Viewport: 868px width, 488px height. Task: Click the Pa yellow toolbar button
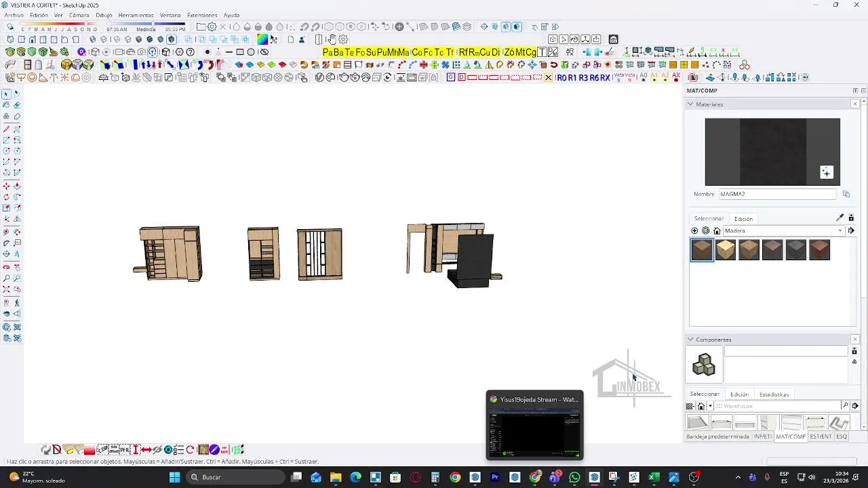pyautogui.click(x=328, y=52)
